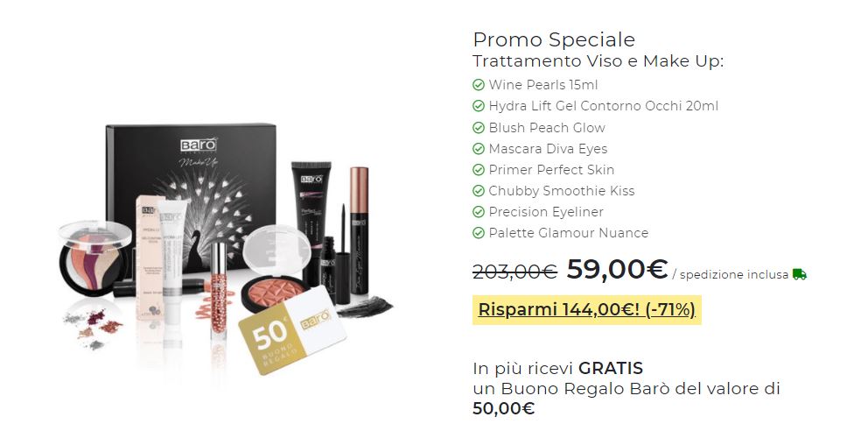Screen dimensions: 868x424
Task: Click the eyeshadow palette in product image
Action: (x=94, y=257)
